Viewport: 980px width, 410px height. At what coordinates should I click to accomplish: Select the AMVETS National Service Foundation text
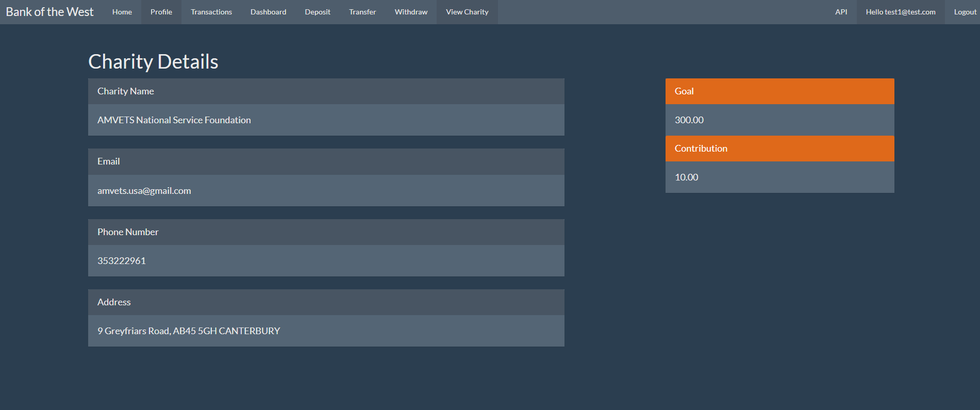174,120
